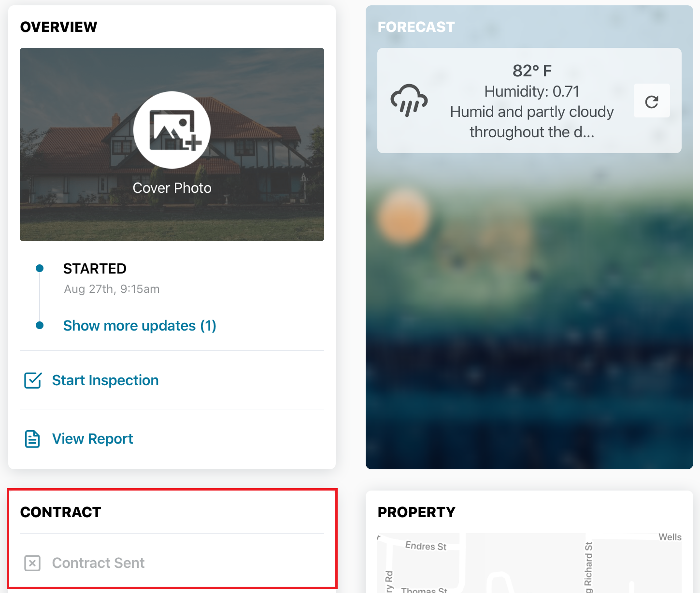Click the Endres St label on map

tap(426, 546)
